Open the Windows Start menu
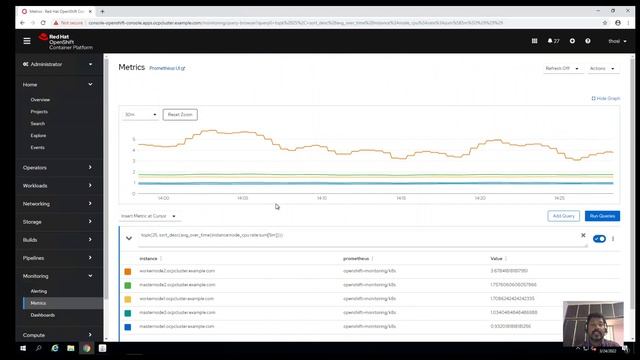 point(23,348)
